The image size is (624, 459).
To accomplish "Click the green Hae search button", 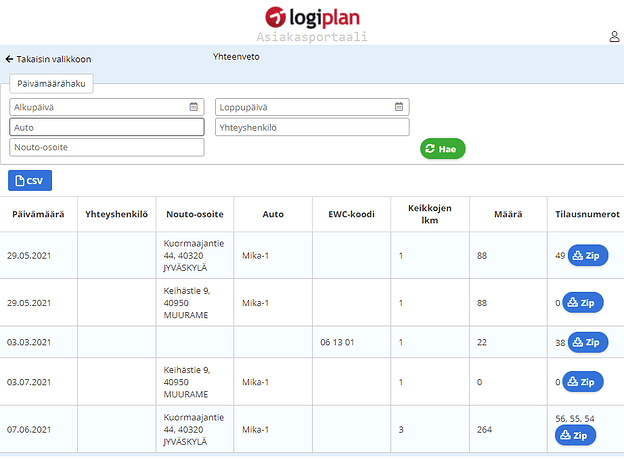I will [x=443, y=149].
